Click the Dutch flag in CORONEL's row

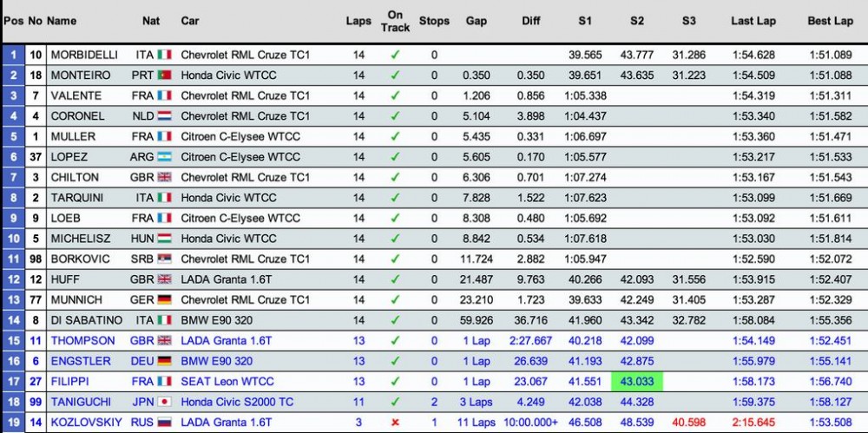tap(164, 116)
